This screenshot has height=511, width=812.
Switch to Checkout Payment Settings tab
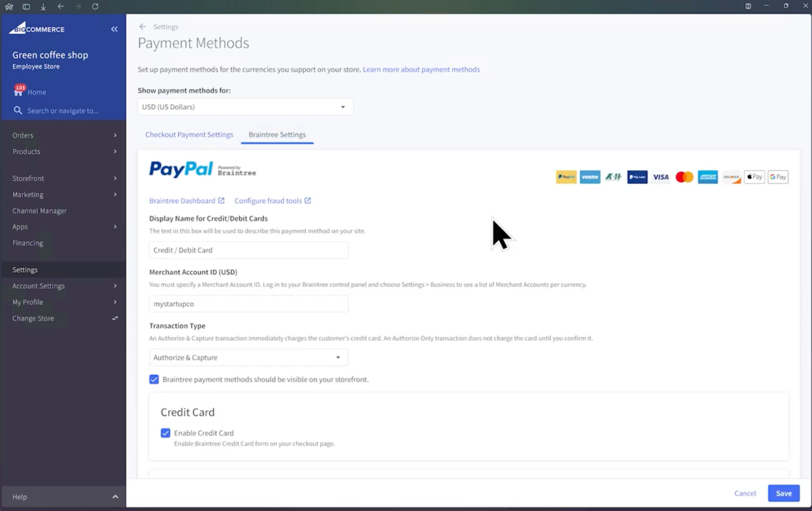pos(189,134)
